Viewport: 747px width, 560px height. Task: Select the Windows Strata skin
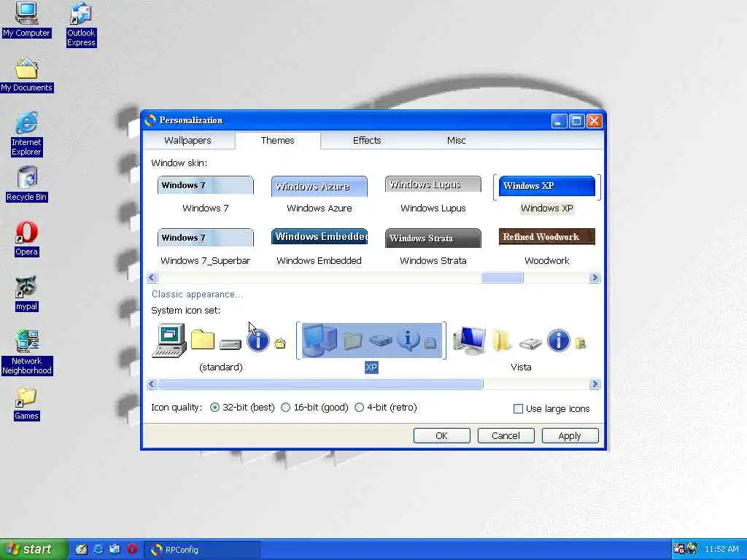point(433,247)
